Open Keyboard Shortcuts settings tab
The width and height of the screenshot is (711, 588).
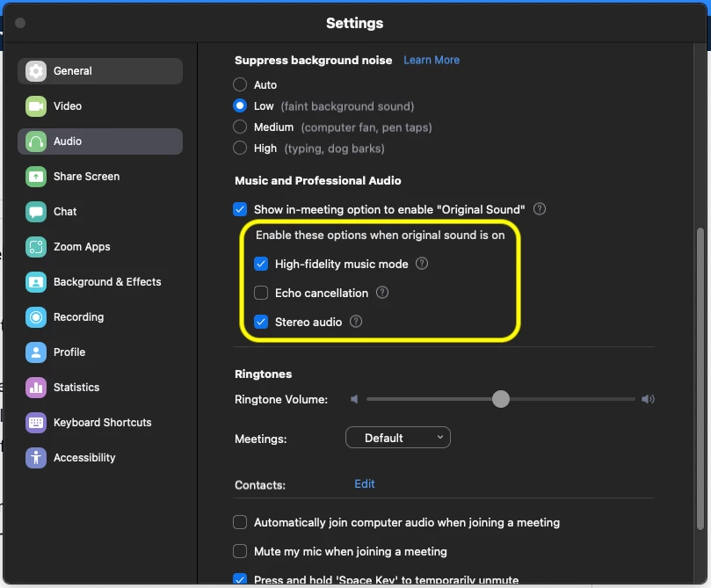pos(100,423)
